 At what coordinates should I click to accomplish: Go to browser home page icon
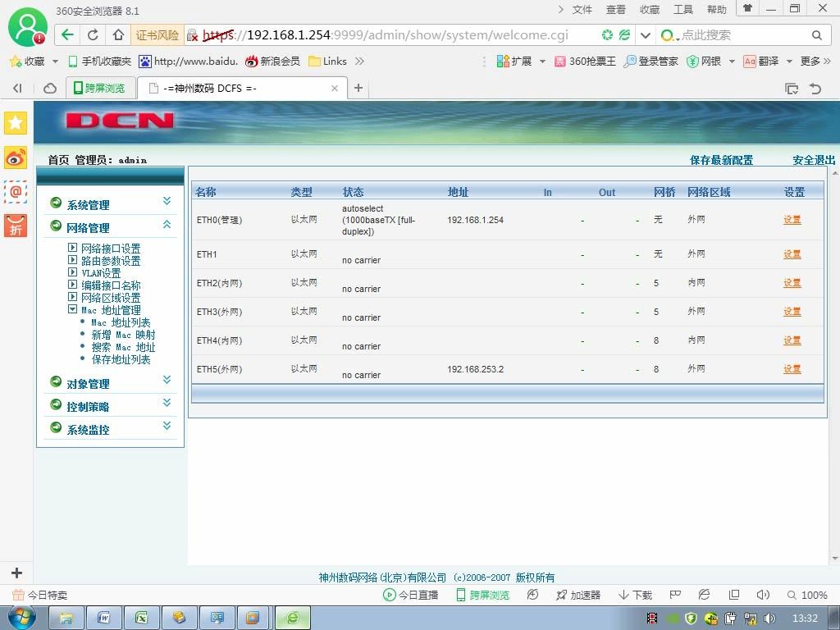click(x=118, y=34)
